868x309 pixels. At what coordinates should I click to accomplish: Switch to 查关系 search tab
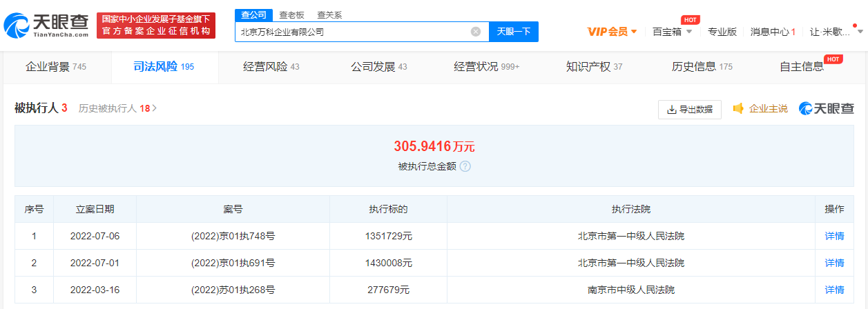pyautogui.click(x=329, y=14)
